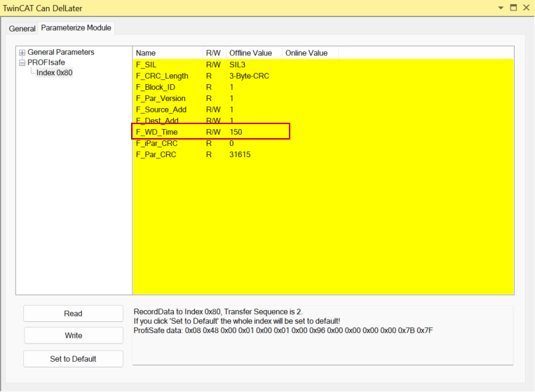Select the F_Block_ID parameter row

point(323,87)
